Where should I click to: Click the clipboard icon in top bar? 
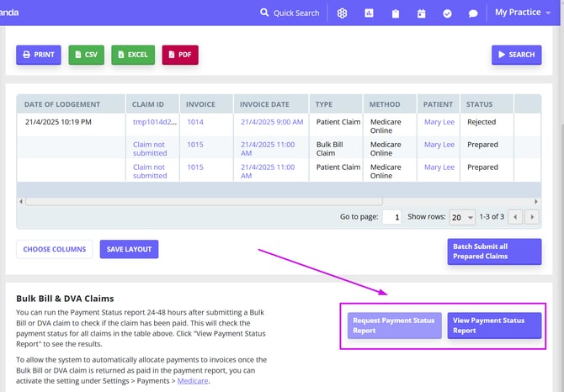click(x=395, y=13)
